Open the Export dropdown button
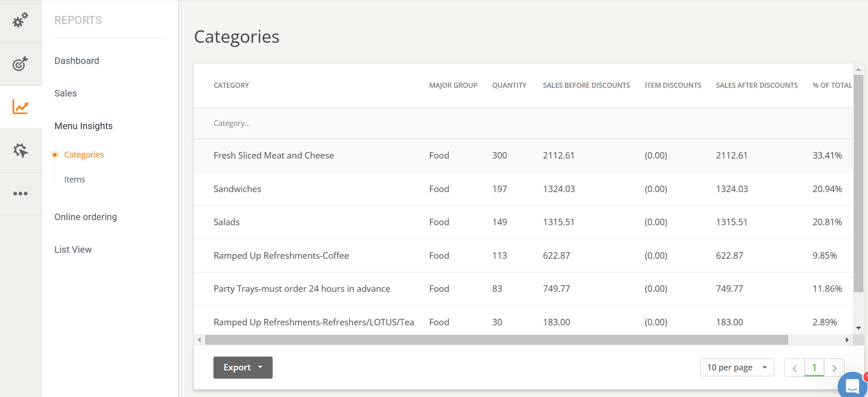 (243, 368)
